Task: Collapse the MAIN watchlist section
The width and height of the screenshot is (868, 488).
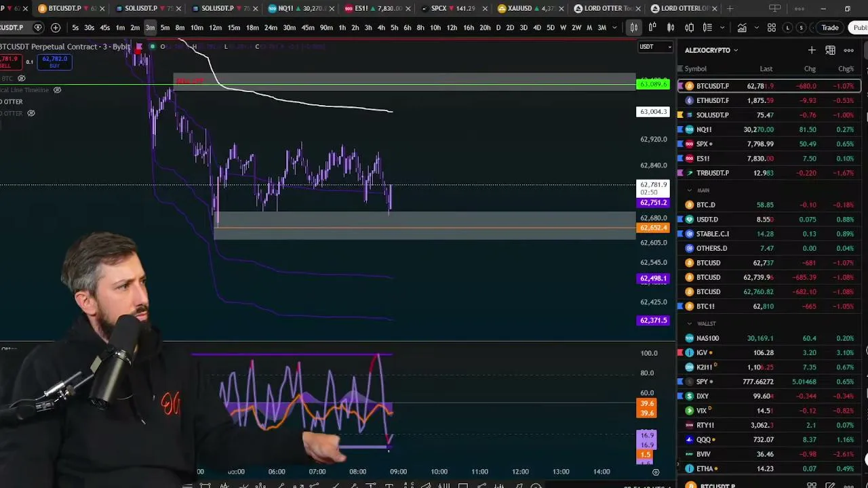Action: click(x=690, y=190)
